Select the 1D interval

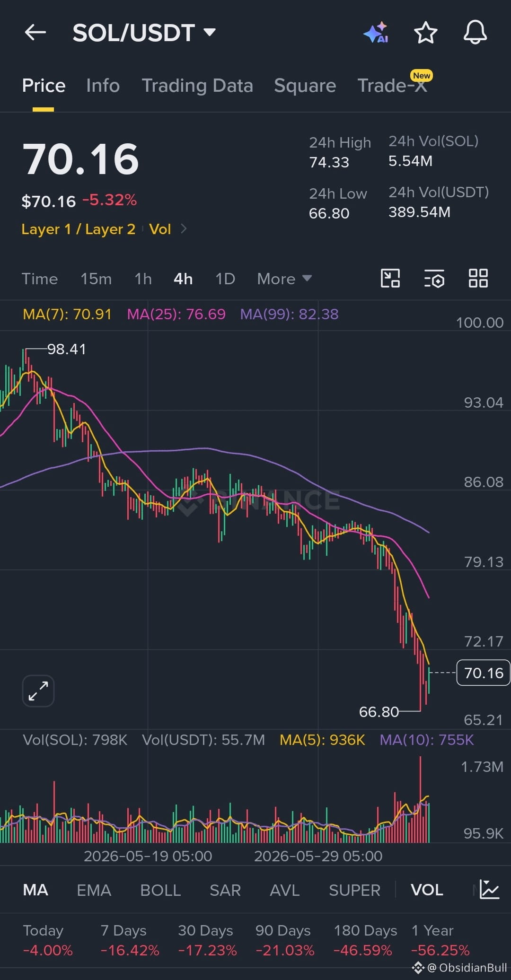click(x=225, y=279)
